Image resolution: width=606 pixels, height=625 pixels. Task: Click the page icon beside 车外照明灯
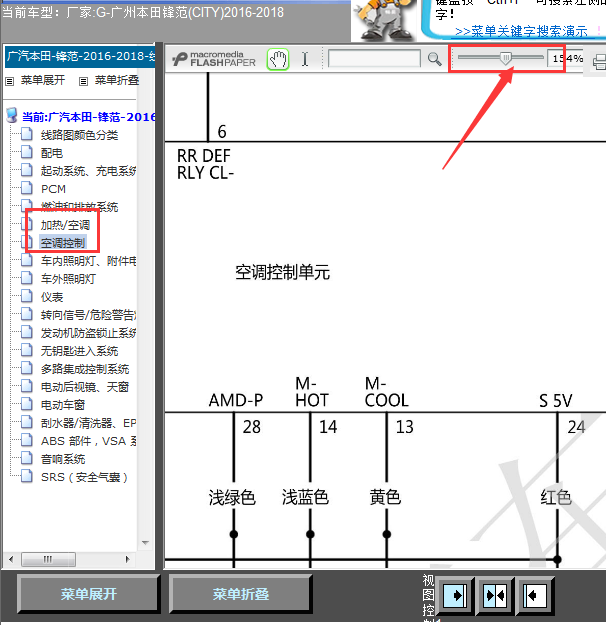tap(27, 278)
